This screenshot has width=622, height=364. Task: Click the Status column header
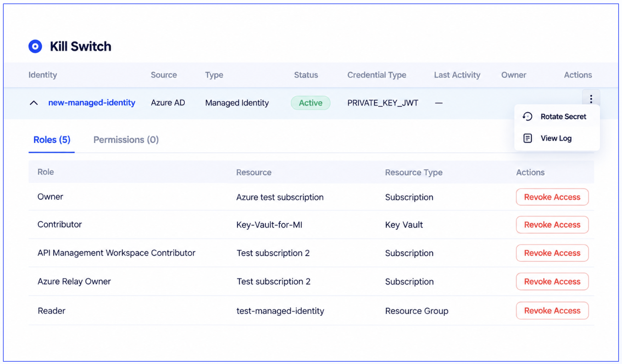306,75
